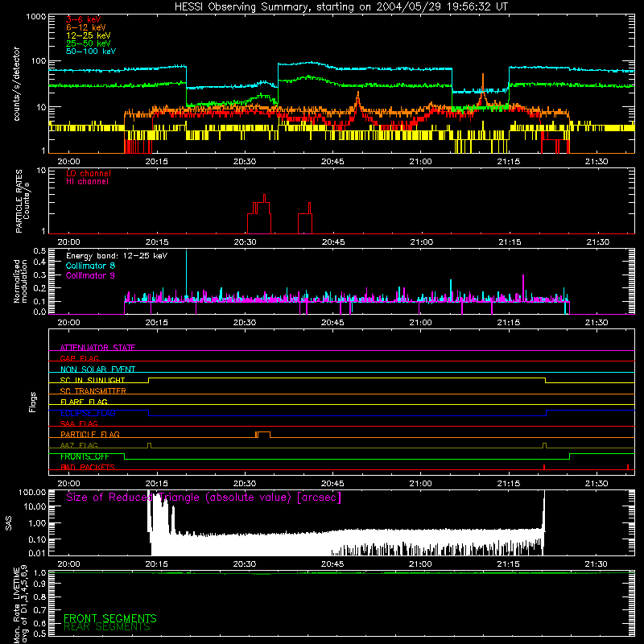Click the PARTICLE_FLAG label

click(x=90, y=434)
